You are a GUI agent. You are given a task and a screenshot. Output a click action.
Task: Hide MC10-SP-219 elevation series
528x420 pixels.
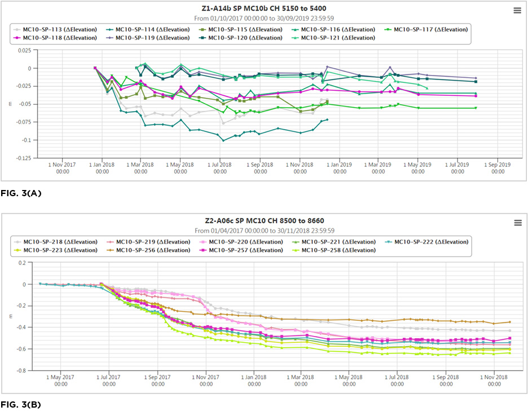(x=152, y=242)
